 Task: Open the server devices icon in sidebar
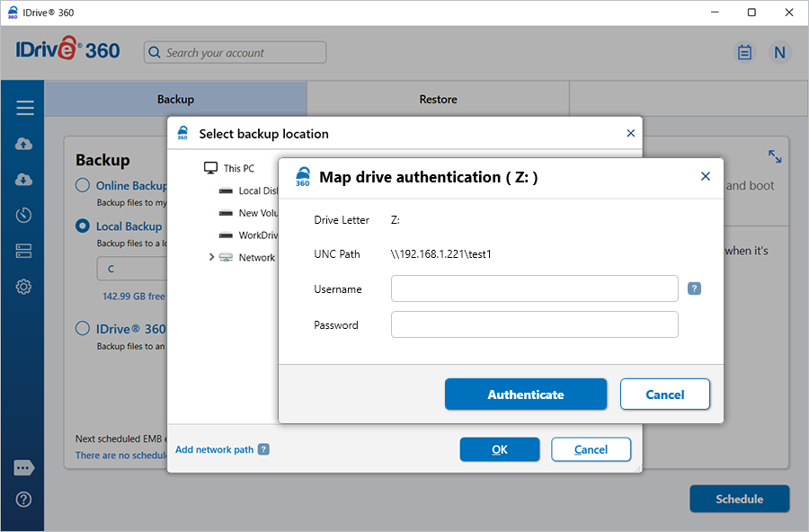(x=24, y=252)
